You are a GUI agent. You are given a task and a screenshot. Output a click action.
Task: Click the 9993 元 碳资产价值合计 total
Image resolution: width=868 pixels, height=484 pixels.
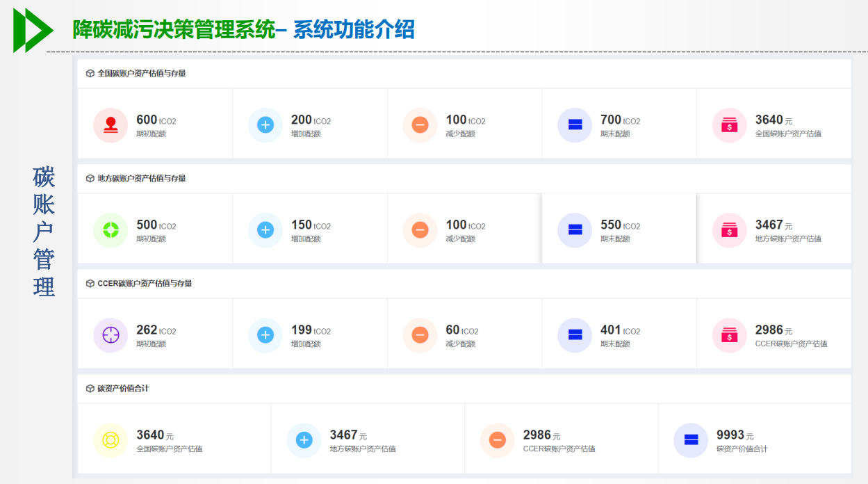coord(735,435)
